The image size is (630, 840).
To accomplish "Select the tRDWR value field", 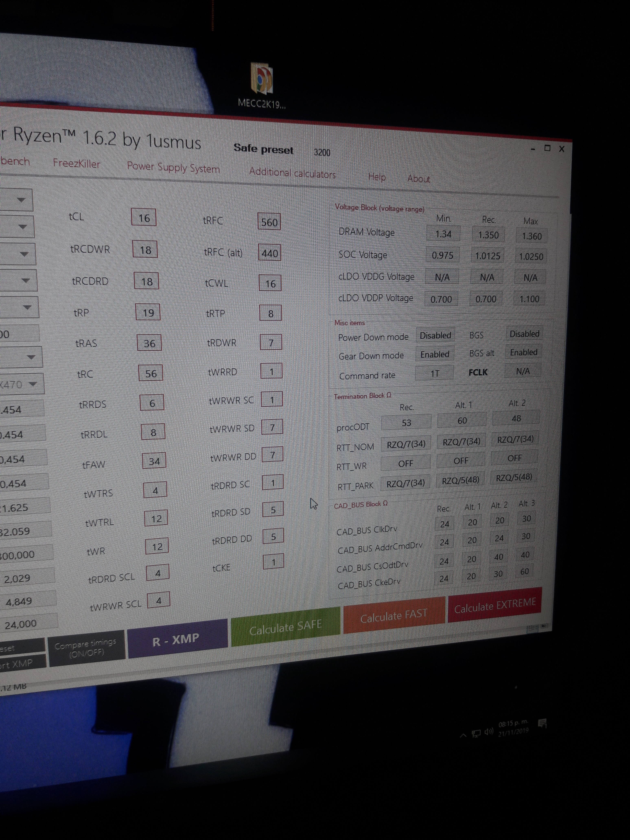I will tap(271, 342).
